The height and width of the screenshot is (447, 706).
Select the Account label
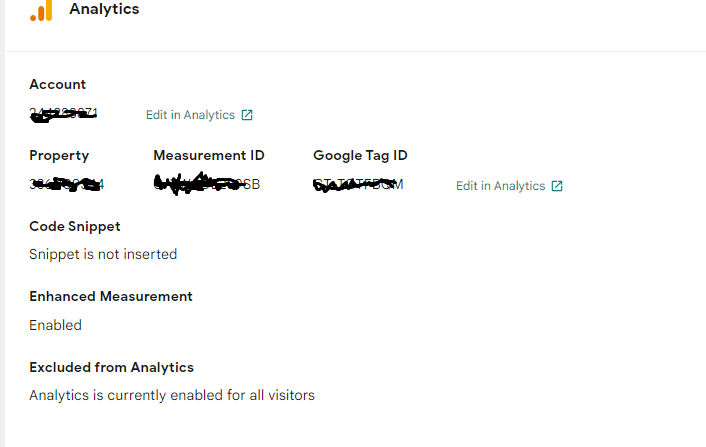click(x=58, y=84)
